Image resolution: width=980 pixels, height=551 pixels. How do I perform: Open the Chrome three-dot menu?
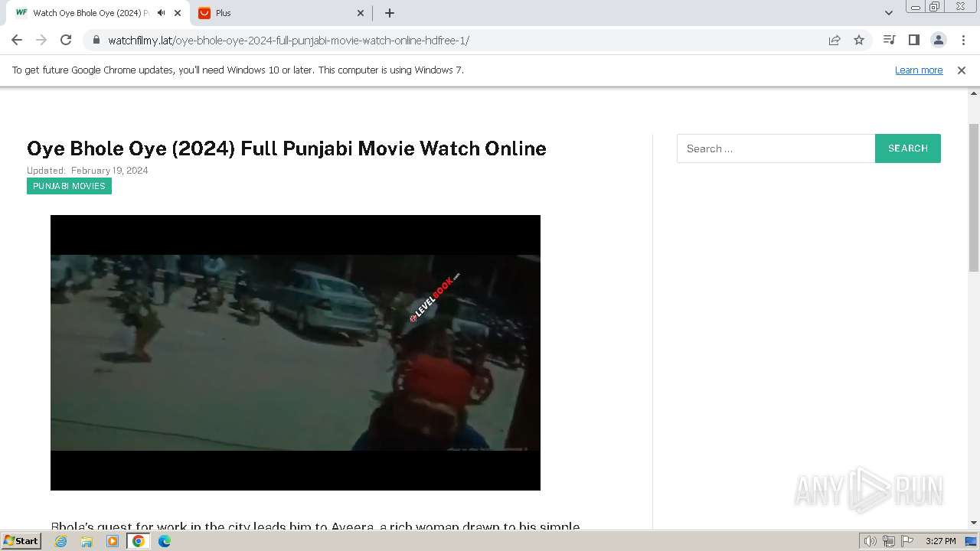click(x=962, y=40)
